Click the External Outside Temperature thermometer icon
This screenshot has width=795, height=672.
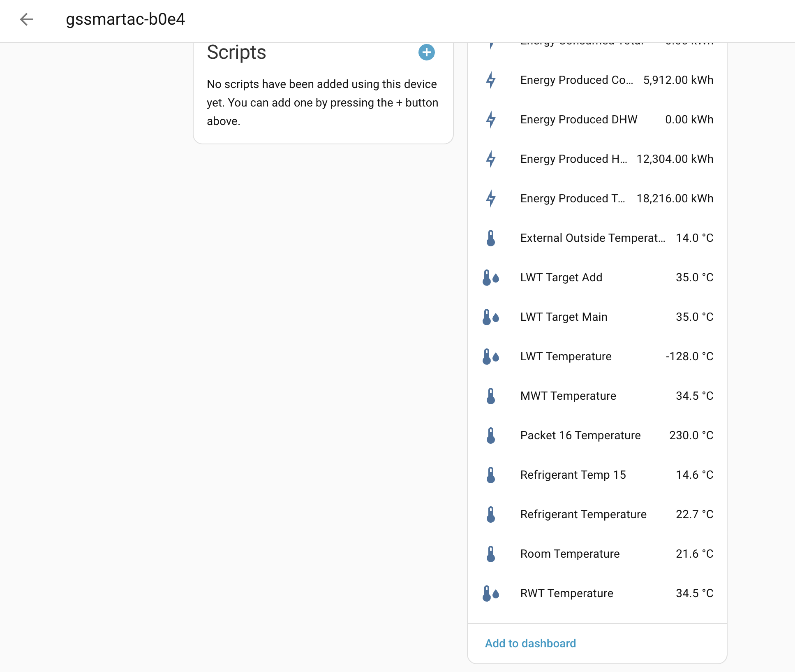(490, 238)
